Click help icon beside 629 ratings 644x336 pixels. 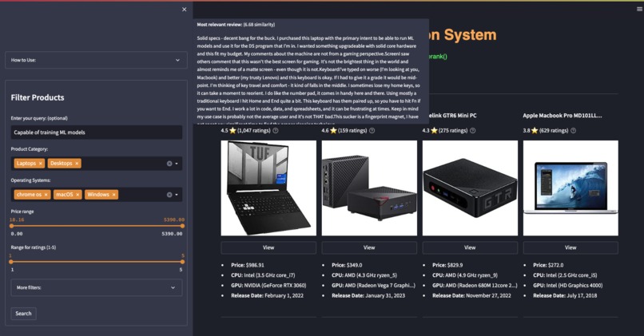point(574,130)
